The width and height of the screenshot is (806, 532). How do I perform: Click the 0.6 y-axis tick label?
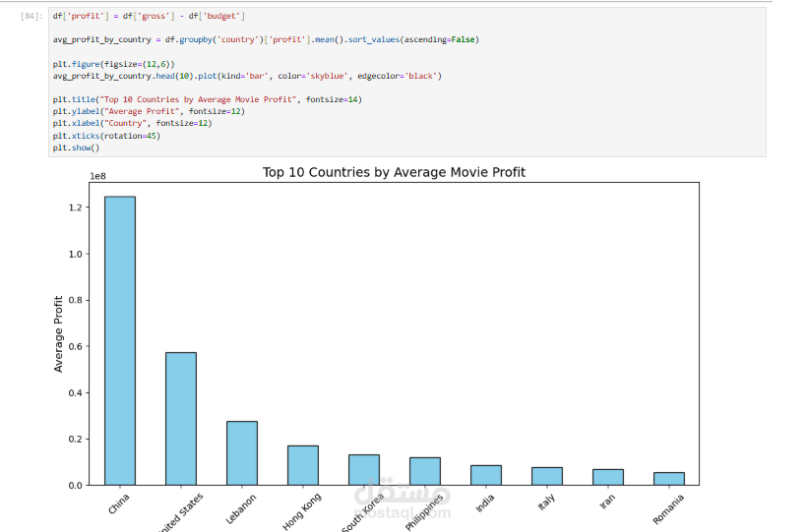coord(75,346)
